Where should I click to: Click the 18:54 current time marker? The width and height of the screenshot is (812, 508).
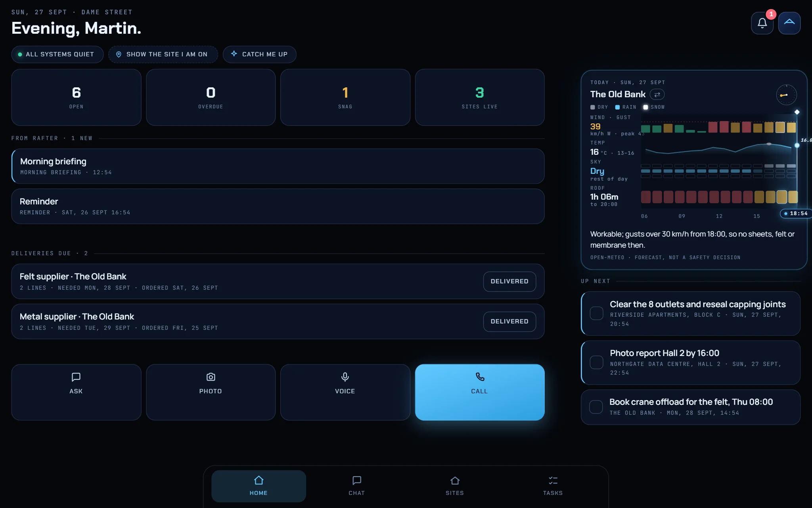point(796,214)
